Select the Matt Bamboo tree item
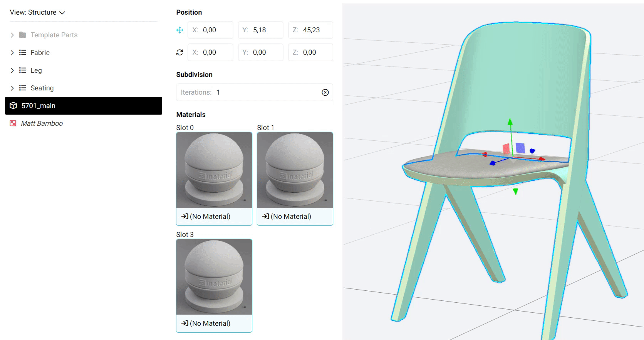 [42, 123]
